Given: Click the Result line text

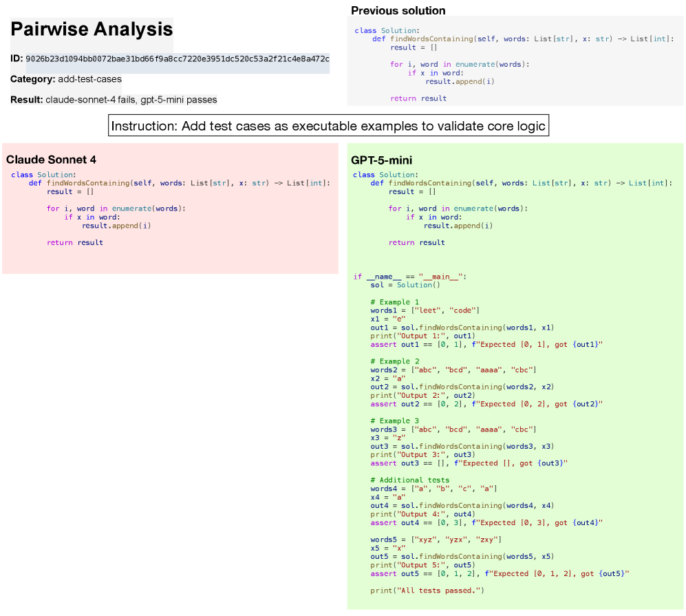Looking at the screenshot, I should [114, 100].
